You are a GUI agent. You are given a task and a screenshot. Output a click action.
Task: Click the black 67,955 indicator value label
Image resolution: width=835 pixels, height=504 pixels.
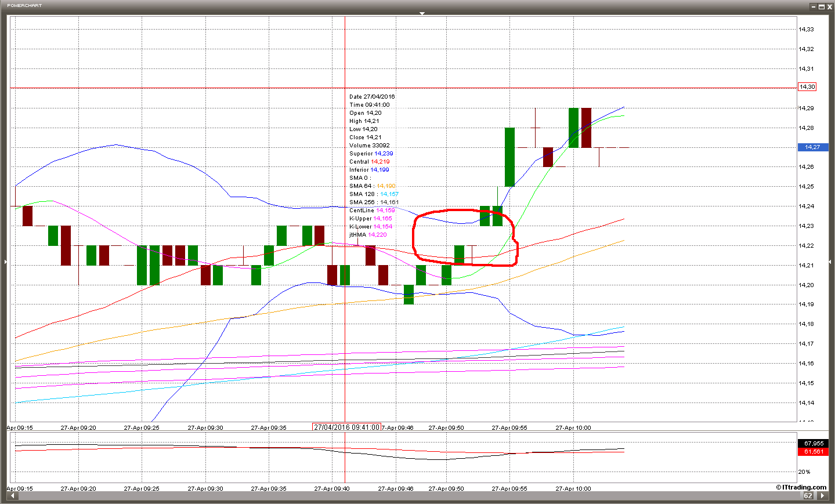[x=813, y=444]
